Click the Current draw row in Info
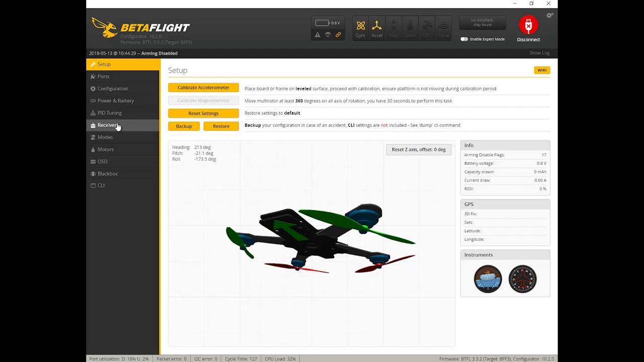This screenshot has width=644, height=362. (505, 180)
